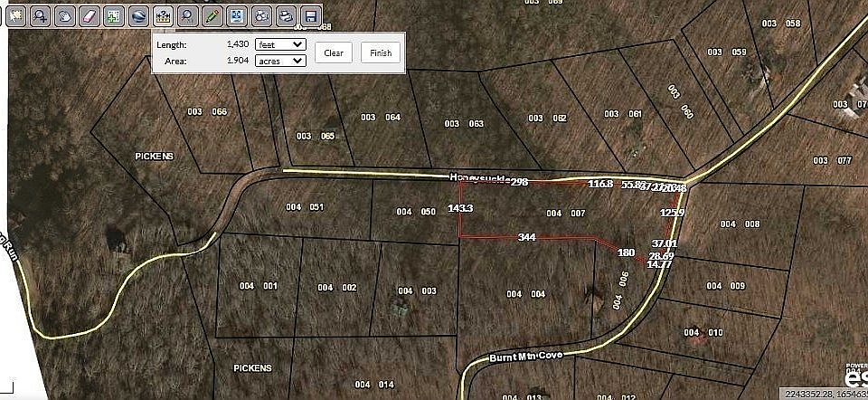Open the Area units dropdown (acres)
Image resolution: width=868 pixels, height=400 pixels.
[280, 61]
